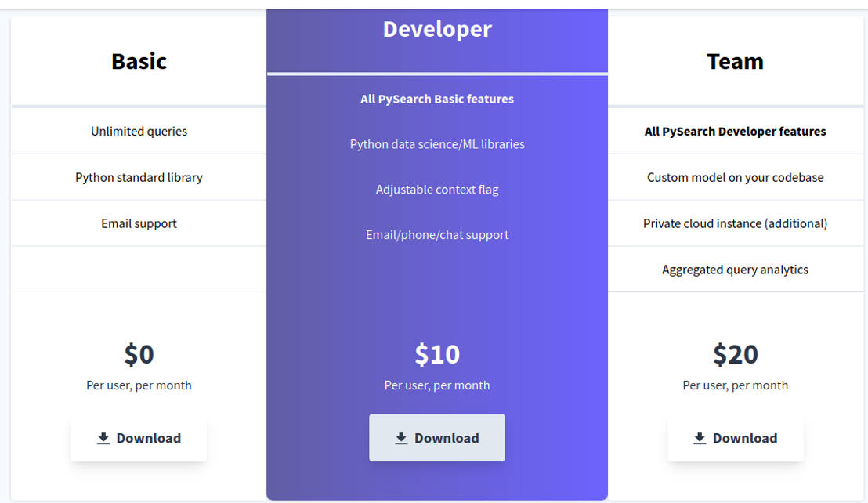This screenshot has width=868, height=503.
Task: Click the download icon on the Team plan button
Action: [x=699, y=438]
